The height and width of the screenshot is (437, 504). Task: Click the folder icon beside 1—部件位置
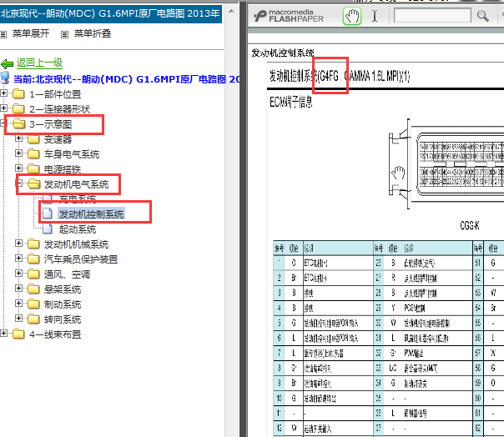pyautogui.click(x=18, y=94)
